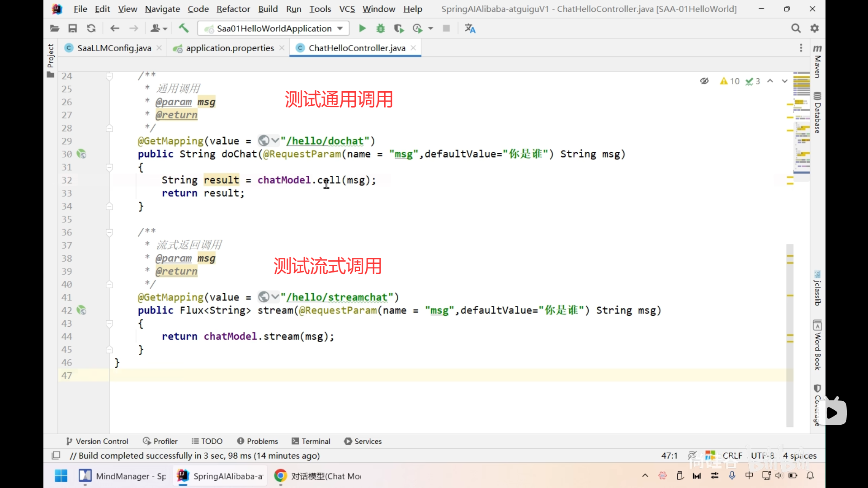Collapse javadoc fold at line 36
The width and height of the screenshot is (868, 488).
point(109,232)
